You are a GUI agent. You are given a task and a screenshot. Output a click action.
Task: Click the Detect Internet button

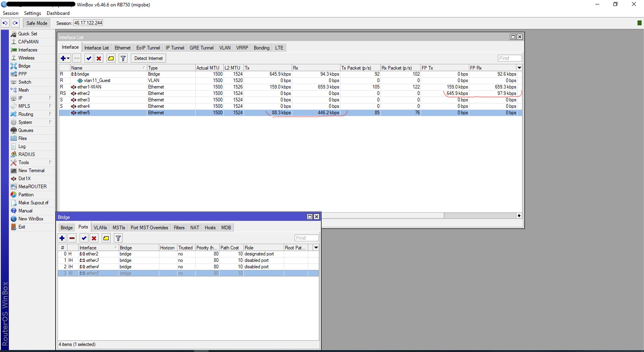[x=149, y=58]
